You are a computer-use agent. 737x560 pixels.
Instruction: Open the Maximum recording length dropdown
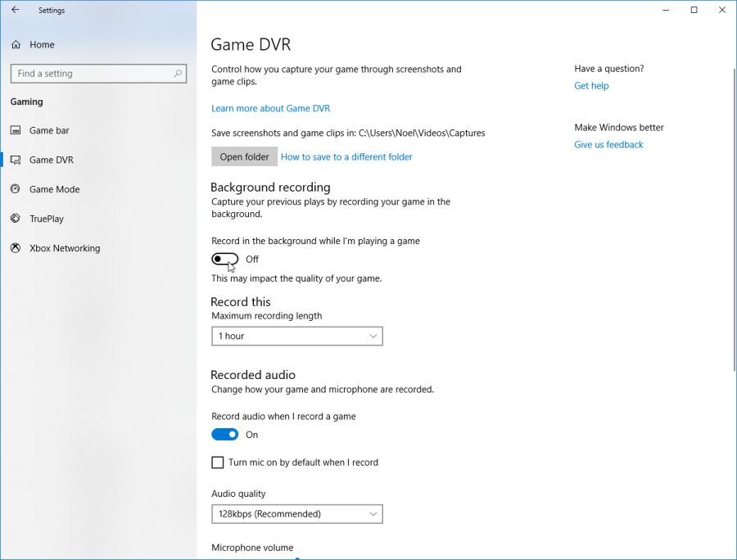pos(297,336)
